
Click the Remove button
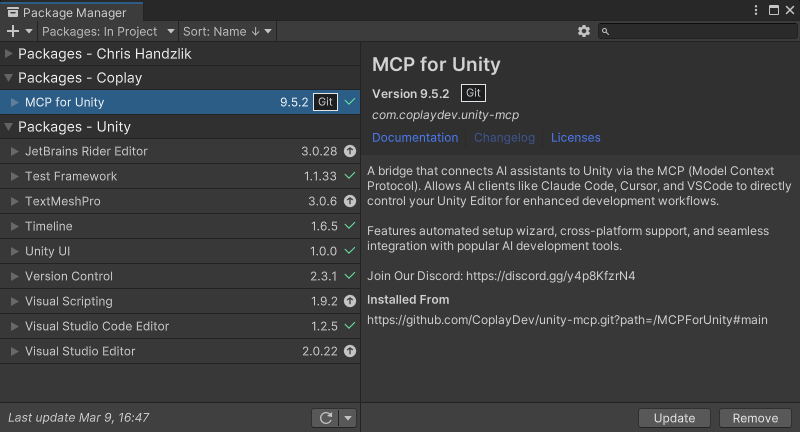[x=755, y=418]
